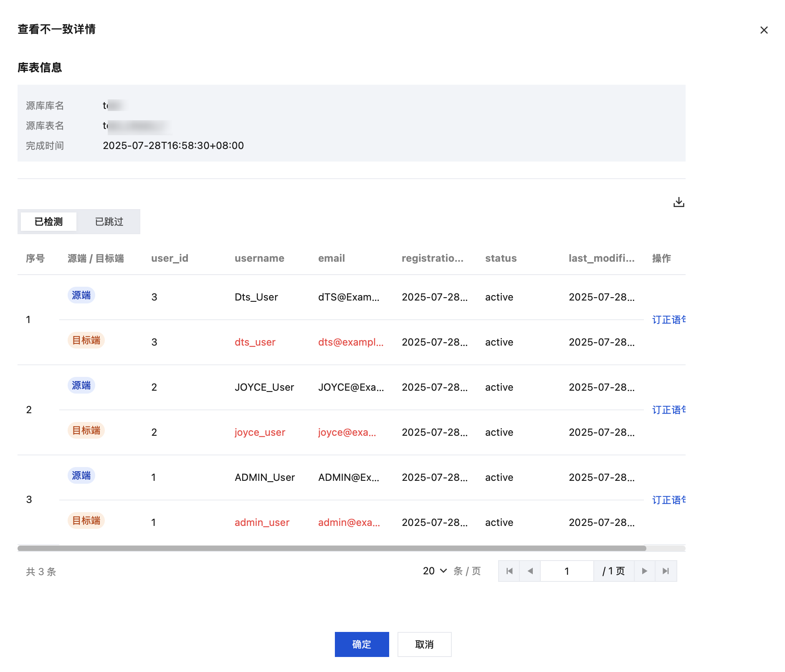Click the registratio... column header
785x672 pixels.
pyautogui.click(x=432, y=258)
